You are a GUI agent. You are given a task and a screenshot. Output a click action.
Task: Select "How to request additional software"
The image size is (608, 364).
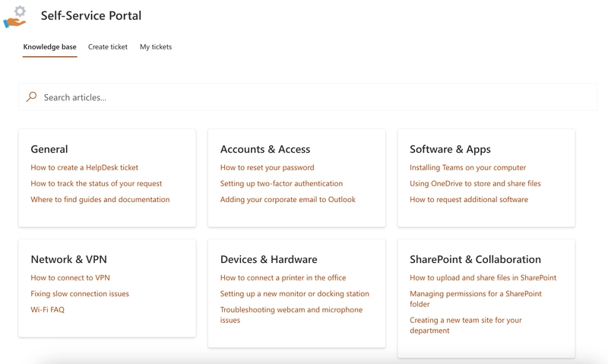[x=469, y=200]
